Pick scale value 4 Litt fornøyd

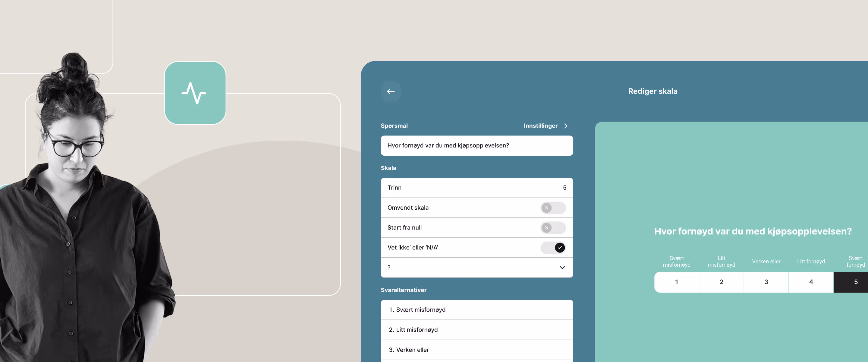tap(811, 282)
